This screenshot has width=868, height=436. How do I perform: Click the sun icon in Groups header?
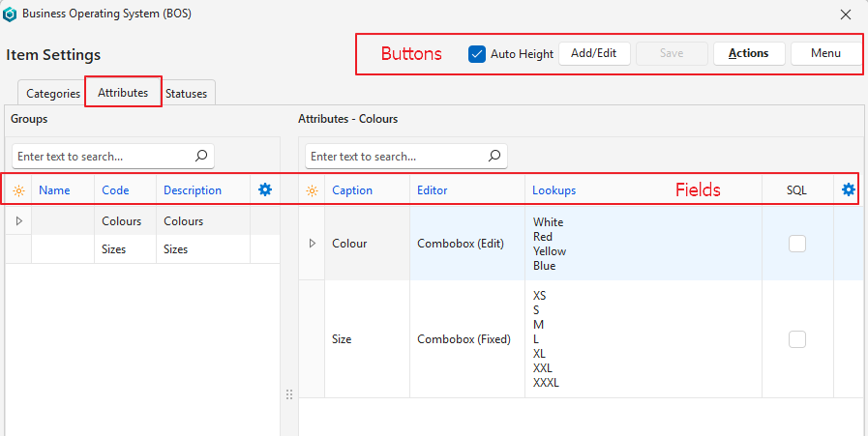pyautogui.click(x=18, y=190)
